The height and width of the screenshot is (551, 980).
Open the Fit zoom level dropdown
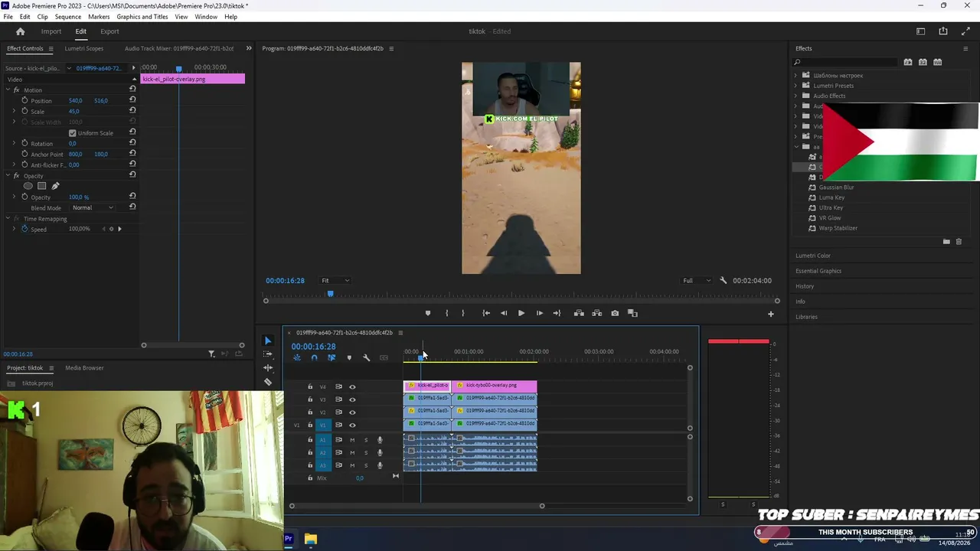[x=335, y=281]
